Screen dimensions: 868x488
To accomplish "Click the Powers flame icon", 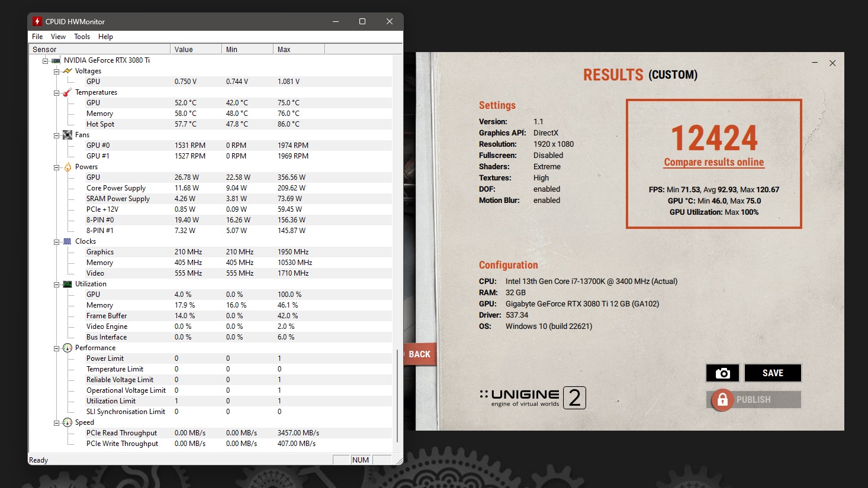I will [x=67, y=167].
